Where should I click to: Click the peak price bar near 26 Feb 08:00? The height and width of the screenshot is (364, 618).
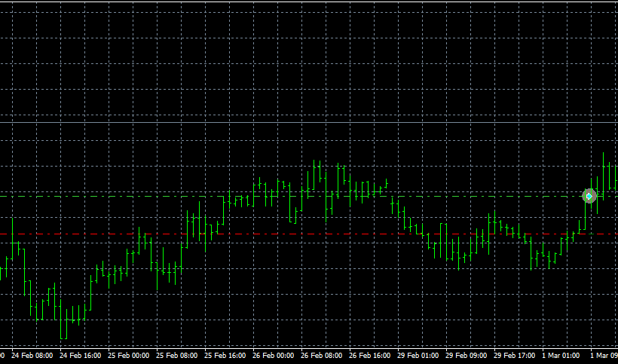click(314, 175)
